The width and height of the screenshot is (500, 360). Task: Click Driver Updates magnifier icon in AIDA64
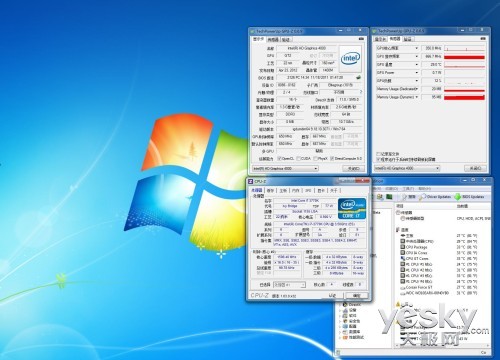click(x=422, y=197)
